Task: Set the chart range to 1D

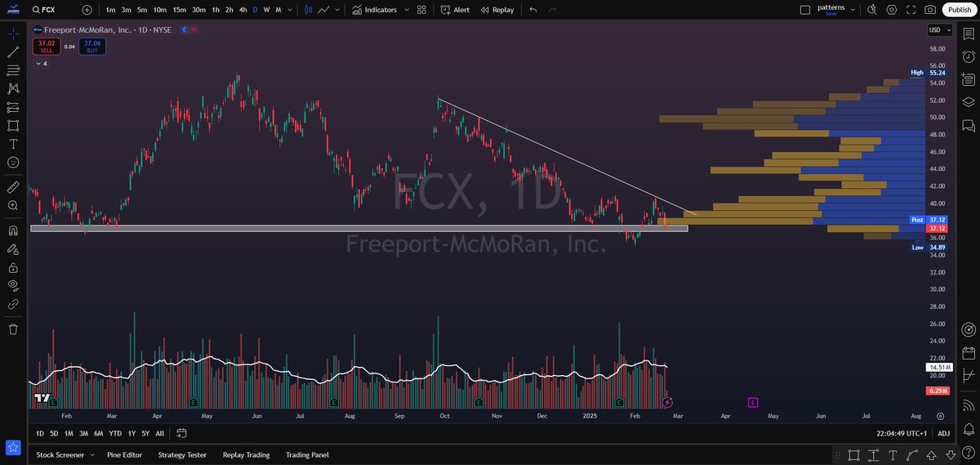Action: pos(40,433)
